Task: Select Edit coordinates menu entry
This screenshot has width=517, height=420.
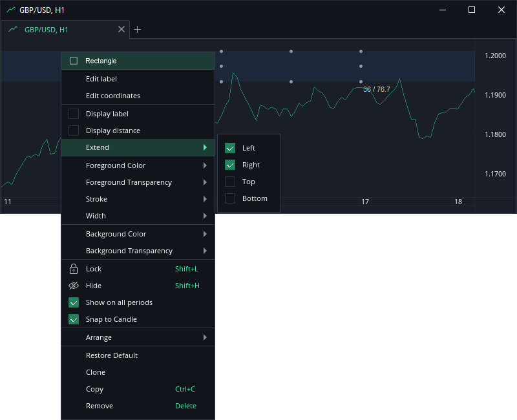Action: (138, 96)
